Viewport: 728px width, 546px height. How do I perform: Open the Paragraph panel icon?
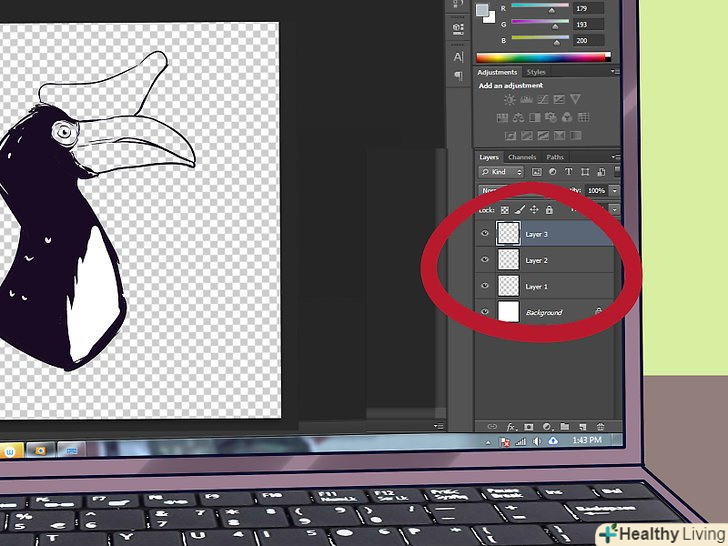tap(458, 76)
